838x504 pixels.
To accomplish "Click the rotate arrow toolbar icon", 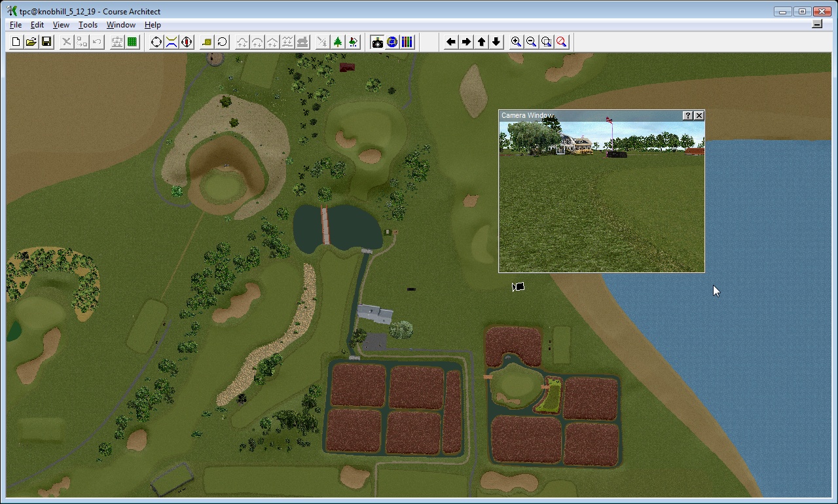I will [222, 42].
